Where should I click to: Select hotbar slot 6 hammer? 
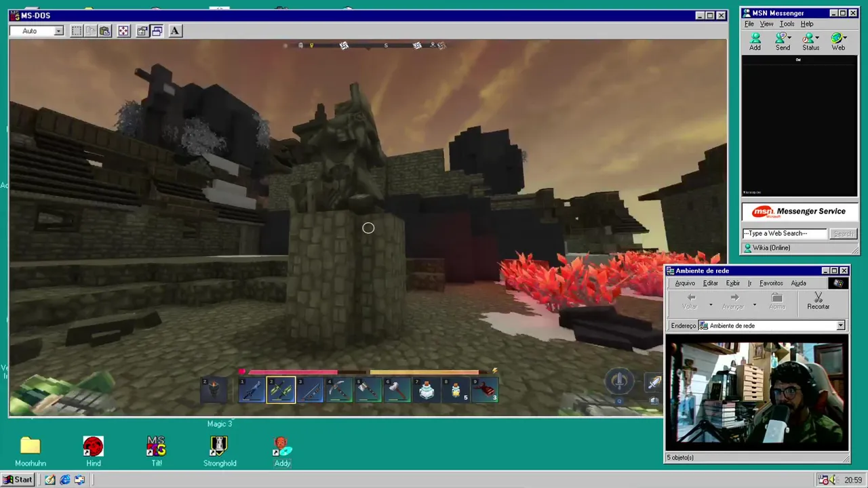tap(398, 390)
